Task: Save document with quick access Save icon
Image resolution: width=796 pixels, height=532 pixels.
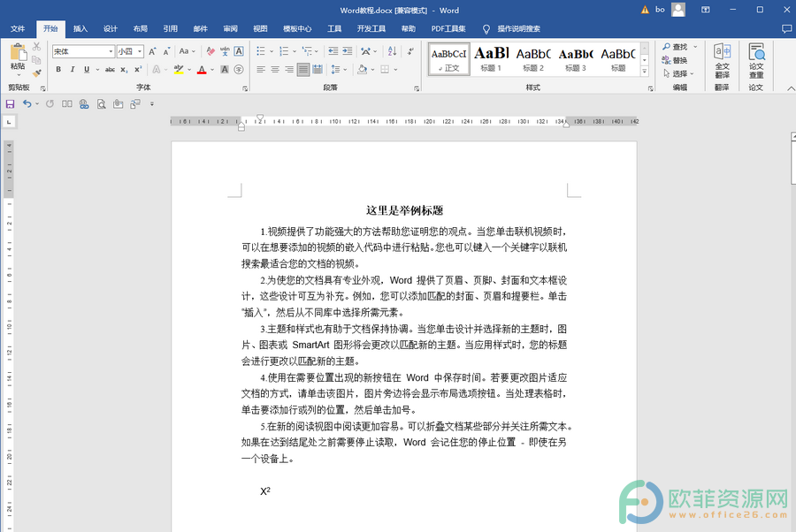Action: tap(10, 104)
